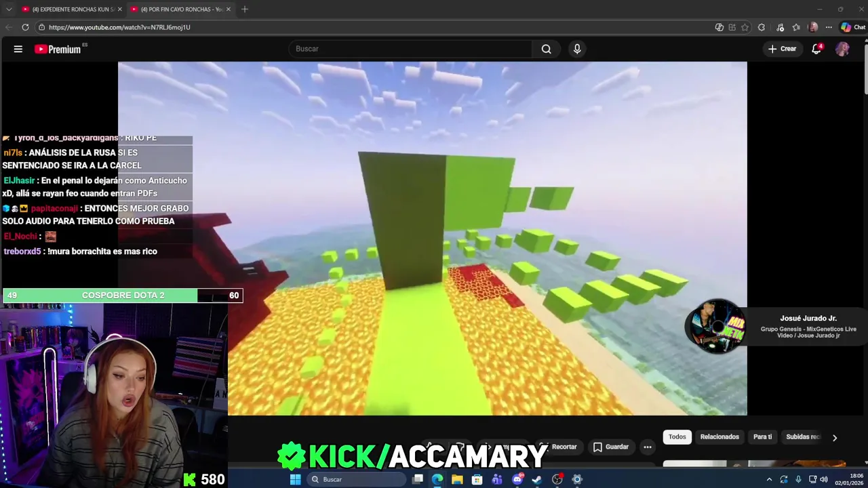Show hidden system tray icons chevron
The height and width of the screenshot is (488, 868).
coord(769,479)
